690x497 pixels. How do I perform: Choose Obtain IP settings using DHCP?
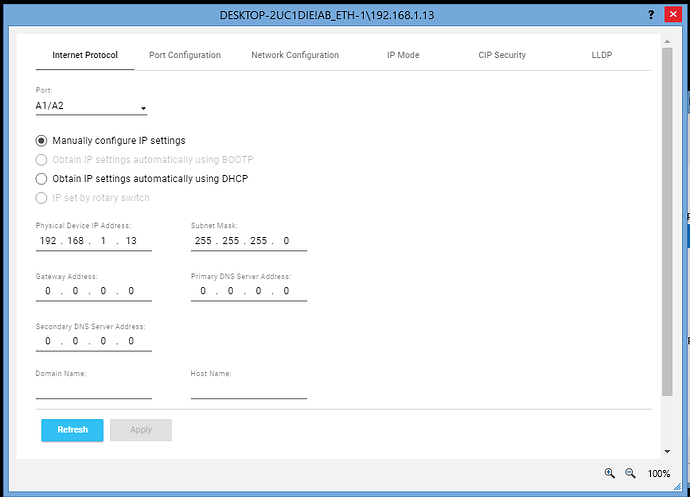41,179
